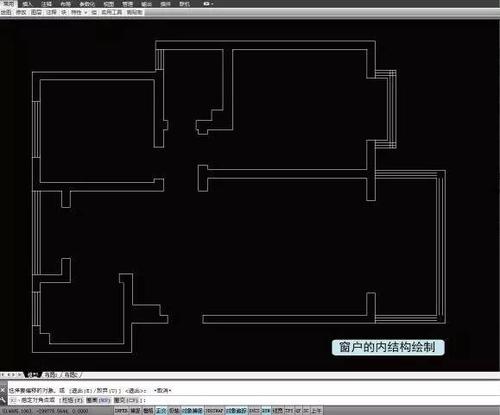Expand the 组 (Groups) panel title
Image resolution: width=500 pixels, height=415 pixels.
tap(94, 12)
